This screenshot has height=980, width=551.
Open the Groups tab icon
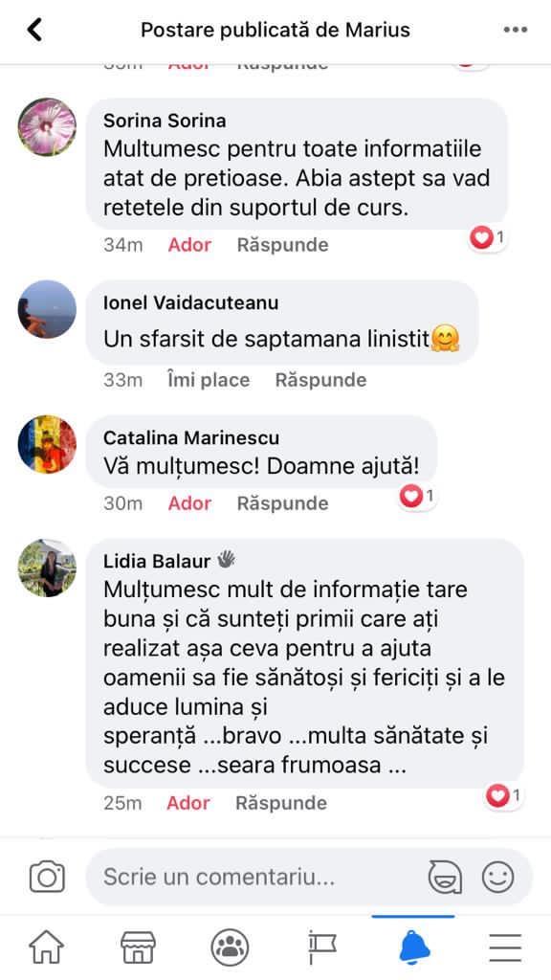pyautogui.click(x=230, y=947)
